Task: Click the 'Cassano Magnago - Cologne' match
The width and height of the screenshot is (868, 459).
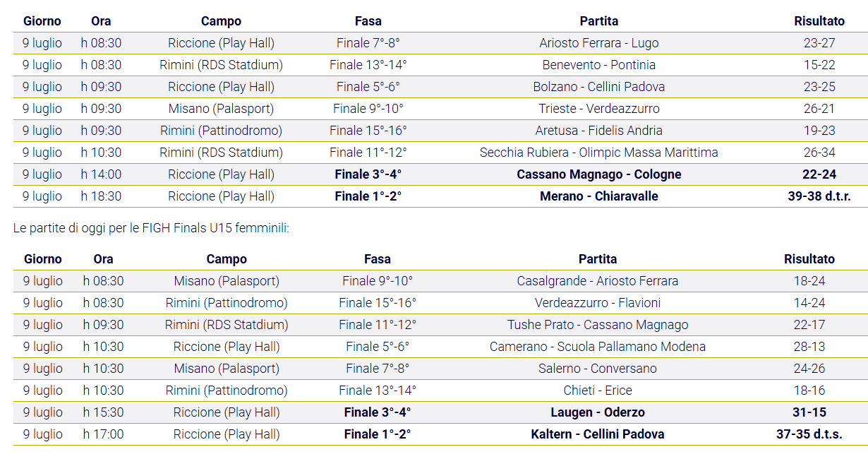Action: pos(599,174)
